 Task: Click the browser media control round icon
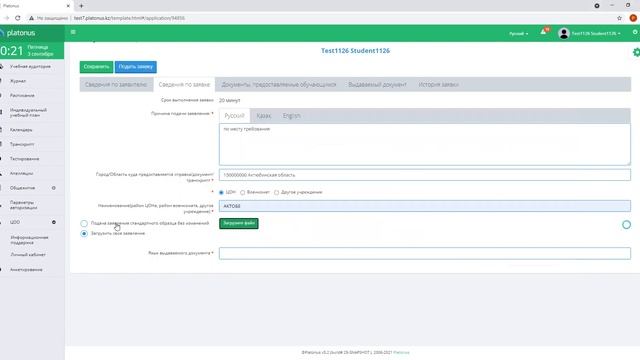[x=597, y=6]
